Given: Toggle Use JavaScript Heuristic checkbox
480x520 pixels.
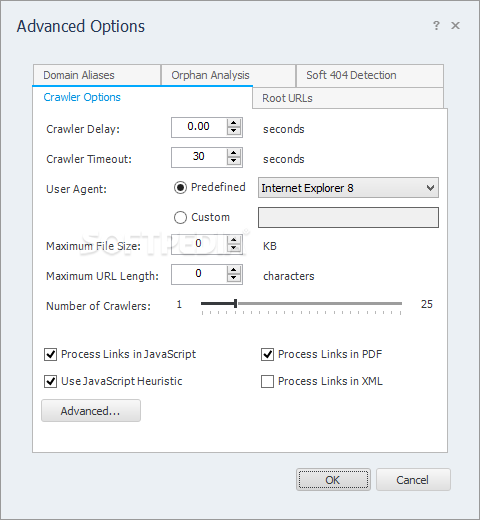Looking at the screenshot, I should [50, 381].
